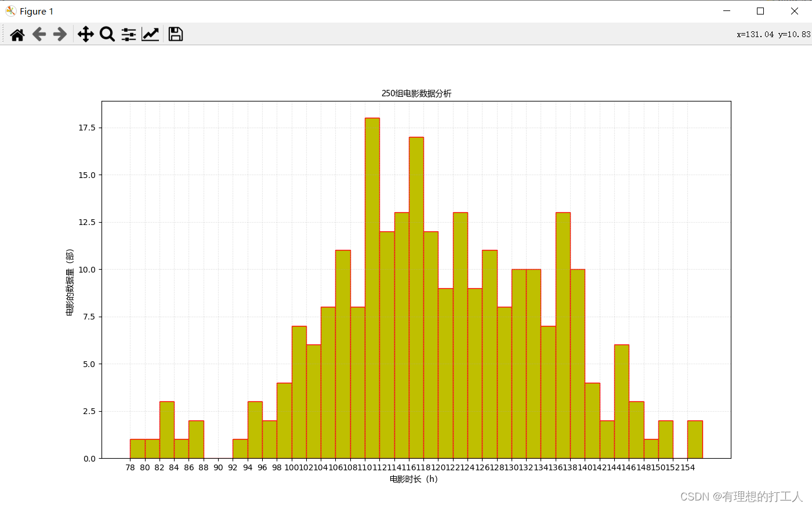The height and width of the screenshot is (508, 812).
Task: Click the second tallest bar at count 17
Action: click(416, 297)
